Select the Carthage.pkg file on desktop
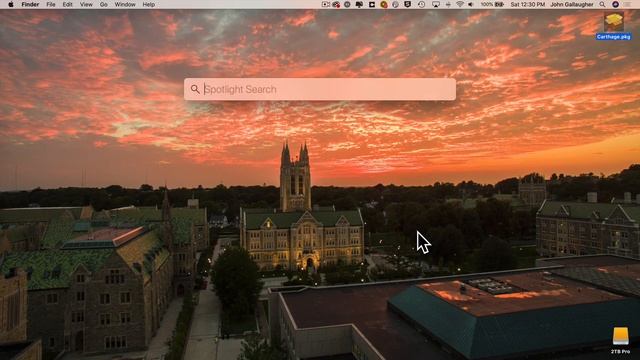 (613, 26)
